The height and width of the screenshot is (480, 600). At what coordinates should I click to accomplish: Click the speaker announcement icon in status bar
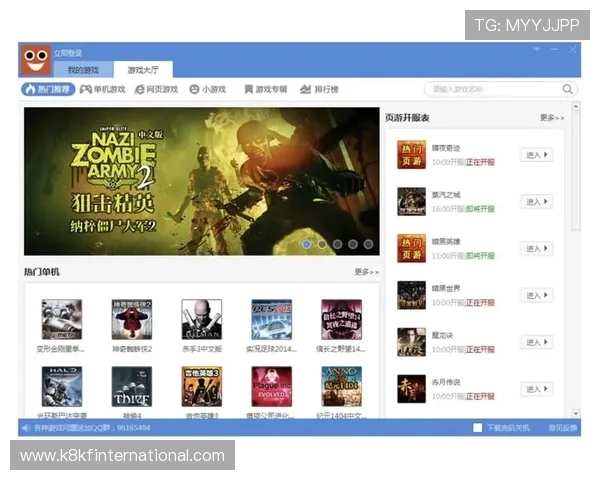coord(26,428)
